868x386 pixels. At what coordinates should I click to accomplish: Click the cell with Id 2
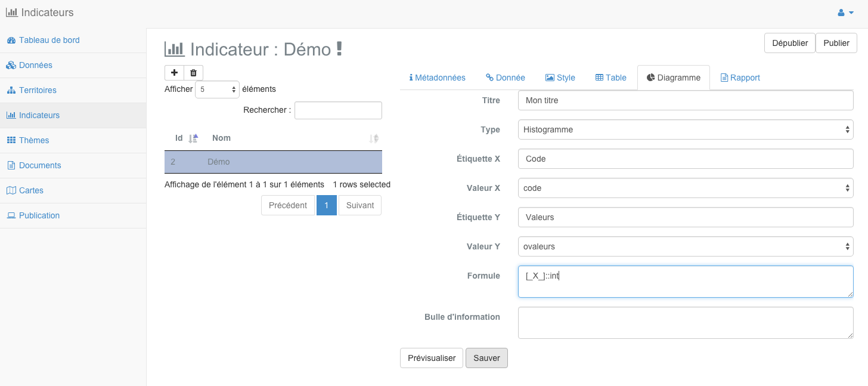[173, 162]
